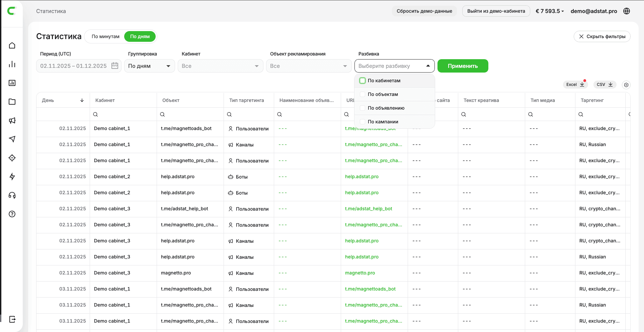Tick the 'По кампании' checkbox

pyautogui.click(x=363, y=122)
